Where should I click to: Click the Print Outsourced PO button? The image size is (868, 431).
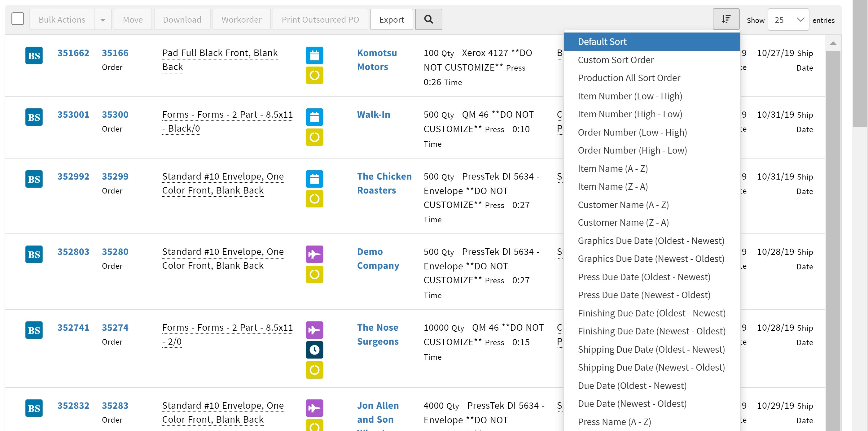(x=320, y=20)
